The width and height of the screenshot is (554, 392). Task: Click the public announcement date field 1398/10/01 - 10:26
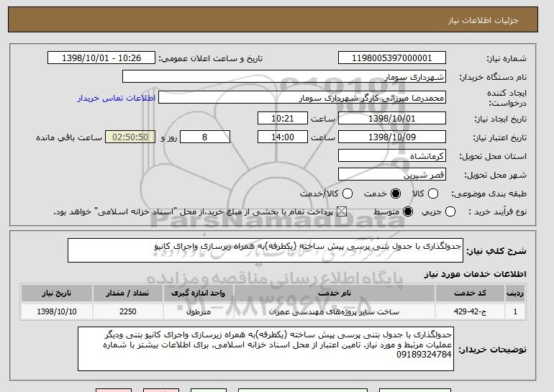click(101, 58)
